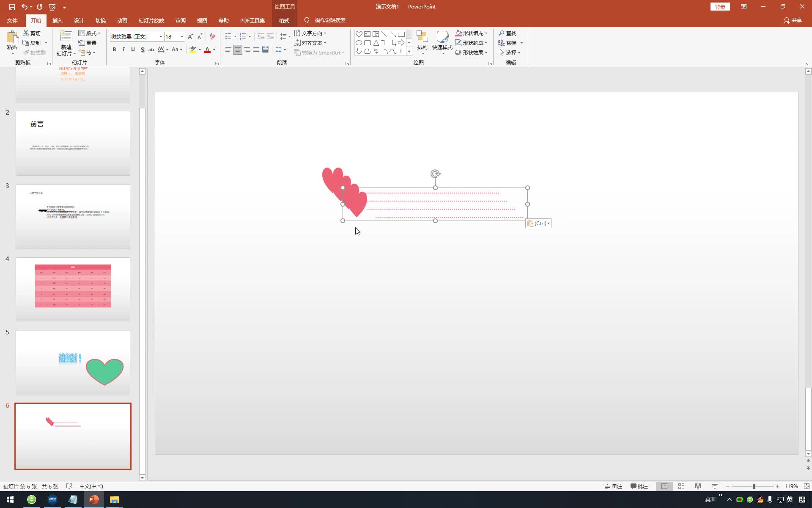Screen dimensions: 812x508
Task: Select the triangle shape in shapes gallery
Action: click(x=376, y=43)
